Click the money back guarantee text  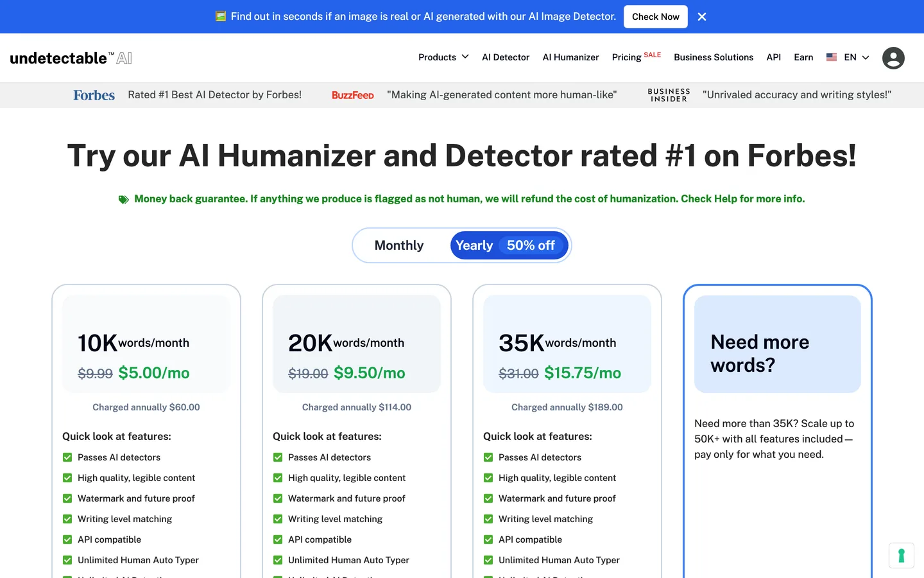tap(469, 199)
